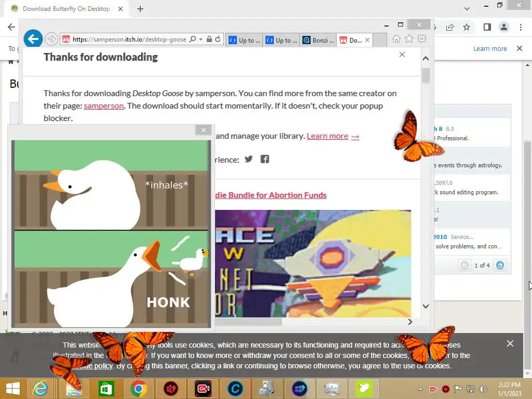532x399 pixels.
Task: Bookmark this page in Chrome
Action: click(467, 27)
